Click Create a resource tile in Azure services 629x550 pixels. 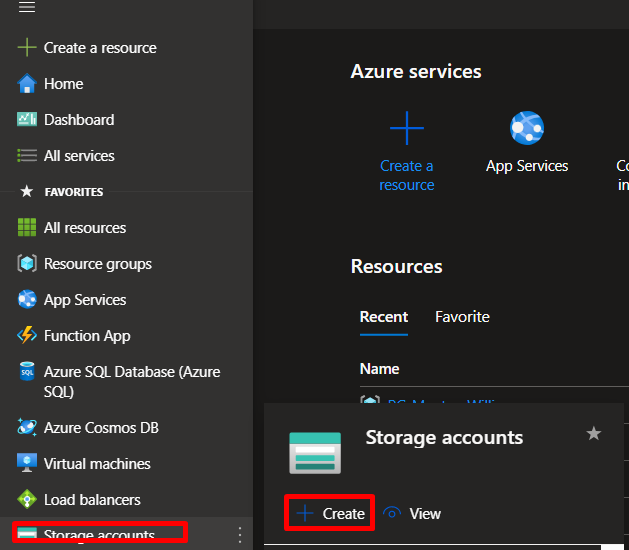(x=406, y=150)
